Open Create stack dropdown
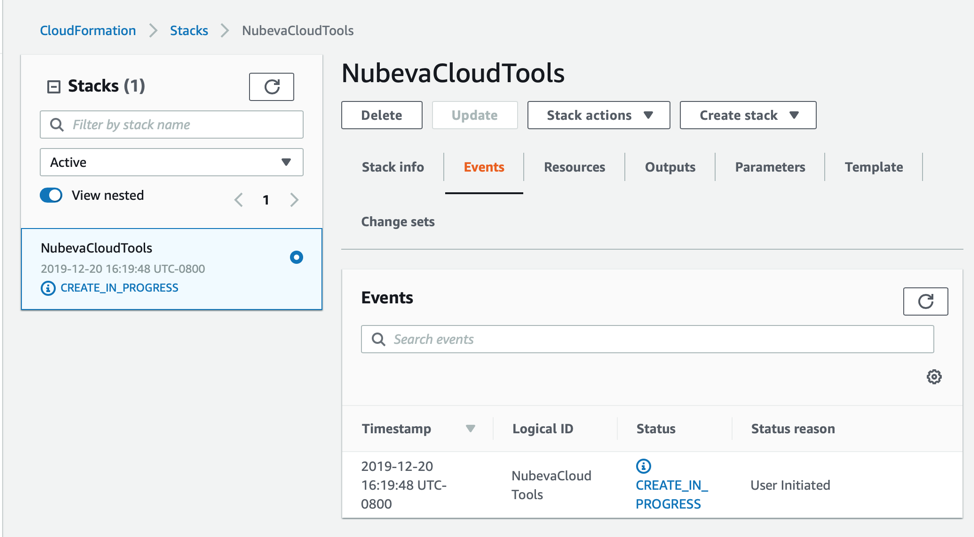This screenshot has width=974, height=537. pos(748,115)
